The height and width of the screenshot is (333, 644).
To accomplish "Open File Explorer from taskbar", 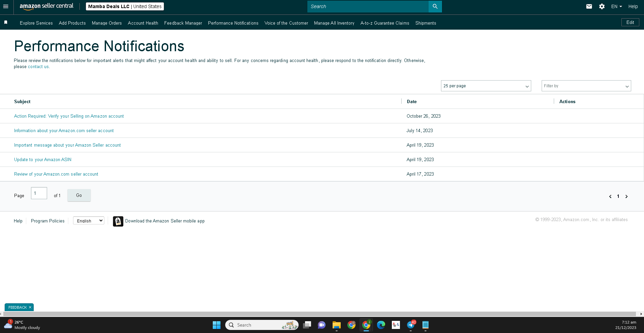I will pyautogui.click(x=337, y=325).
